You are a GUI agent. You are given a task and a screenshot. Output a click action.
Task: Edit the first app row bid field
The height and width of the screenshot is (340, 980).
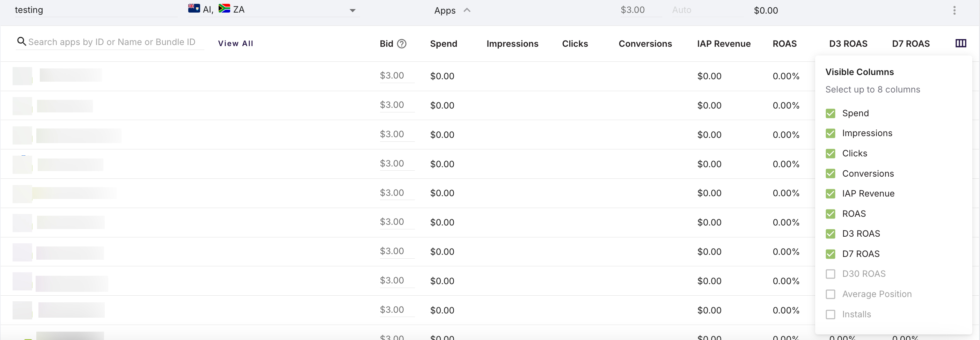[x=396, y=76]
